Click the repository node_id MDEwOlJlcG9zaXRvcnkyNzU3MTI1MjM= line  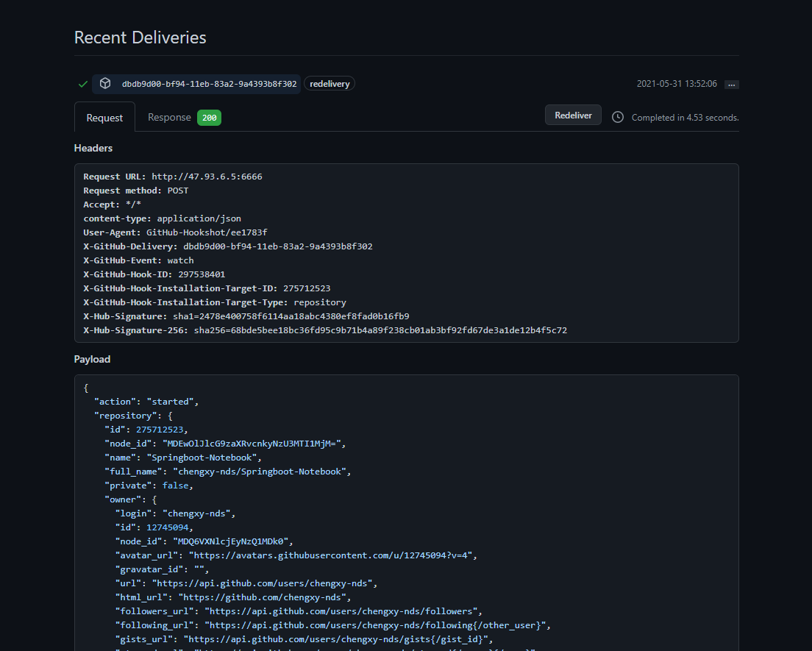tap(225, 444)
